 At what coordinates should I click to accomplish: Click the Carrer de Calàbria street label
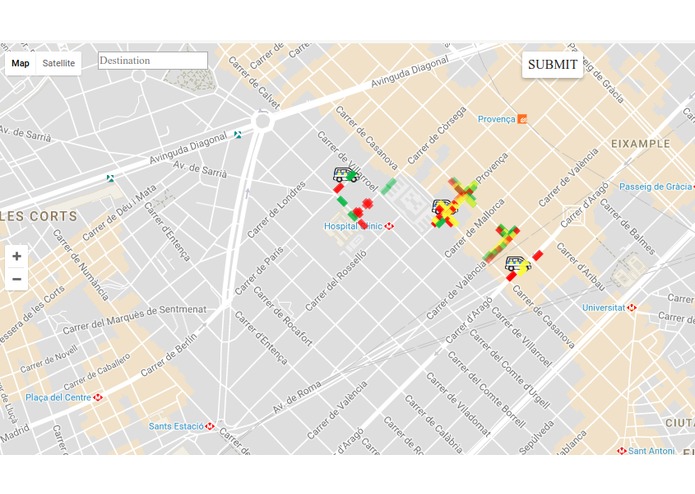tap(434, 426)
